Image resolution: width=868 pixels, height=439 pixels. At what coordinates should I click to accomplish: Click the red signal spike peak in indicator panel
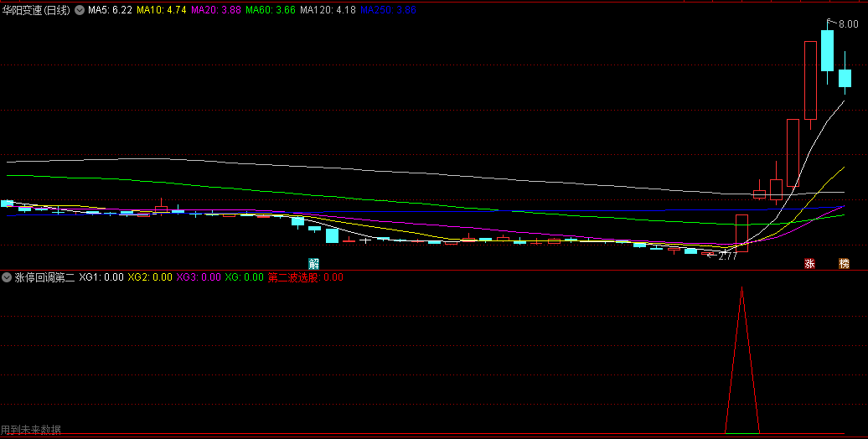pyautogui.click(x=741, y=291)
